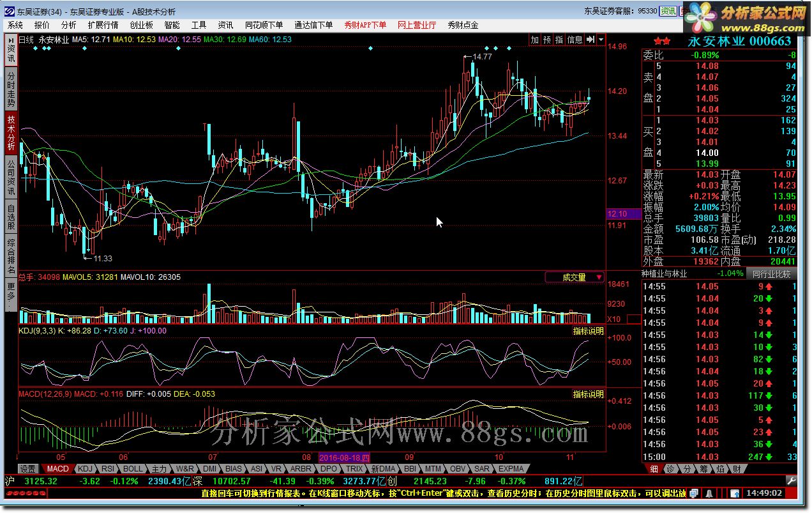Viewport: 812px width, 513px height.
Task: Click the 指 indicator toolbar button
Action: (x=559, y=40)
